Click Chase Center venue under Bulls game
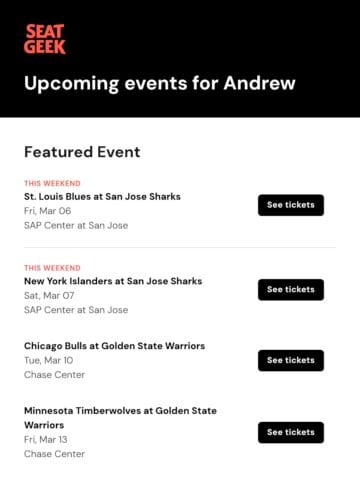 tap(54, 375)
